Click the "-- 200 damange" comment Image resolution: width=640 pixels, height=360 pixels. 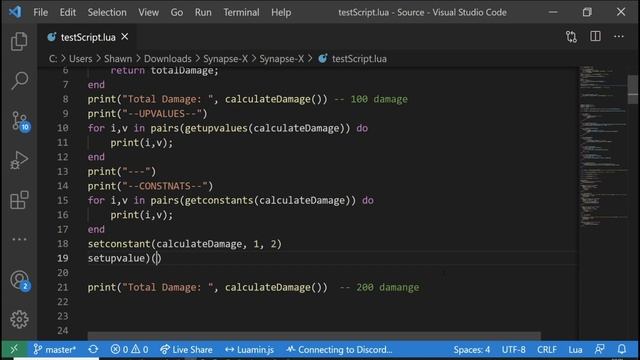pyautogui.click(x=379, y=287)
